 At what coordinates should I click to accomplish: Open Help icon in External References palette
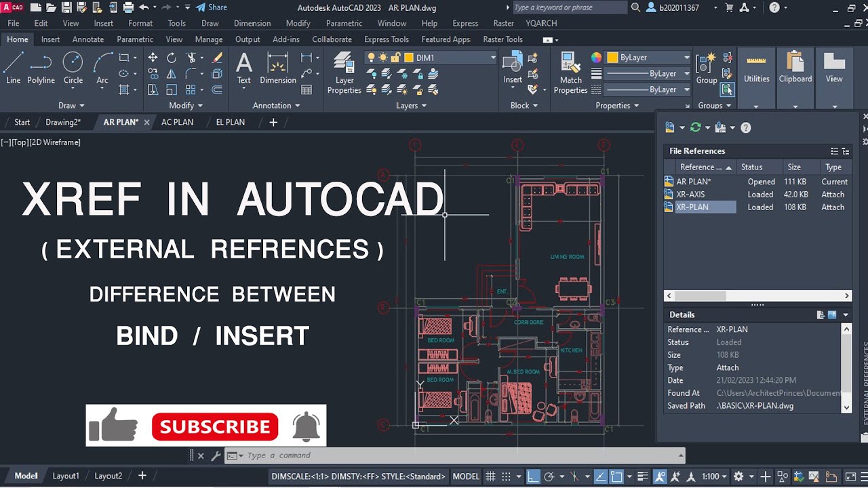746,127
